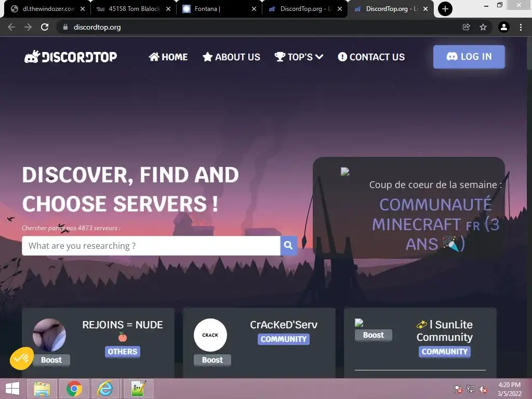Click the Discord icon in LOG IN
The image size is (532, 399).
point(452,56)
